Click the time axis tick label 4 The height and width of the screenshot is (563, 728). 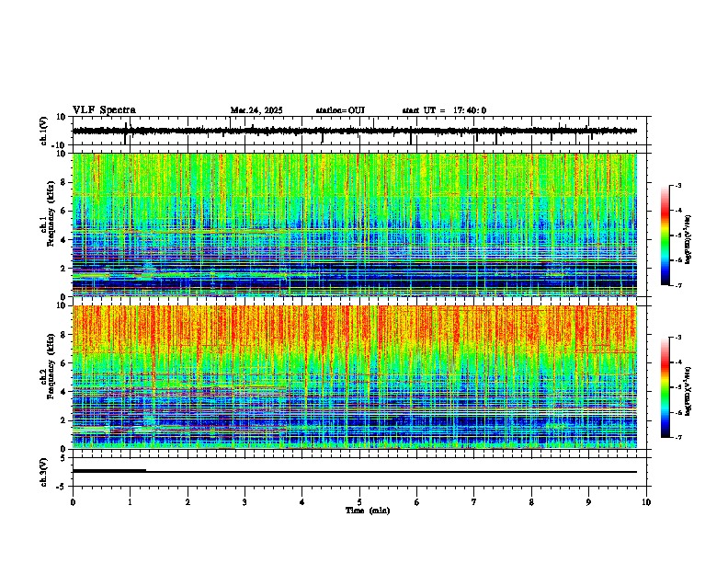302,502
